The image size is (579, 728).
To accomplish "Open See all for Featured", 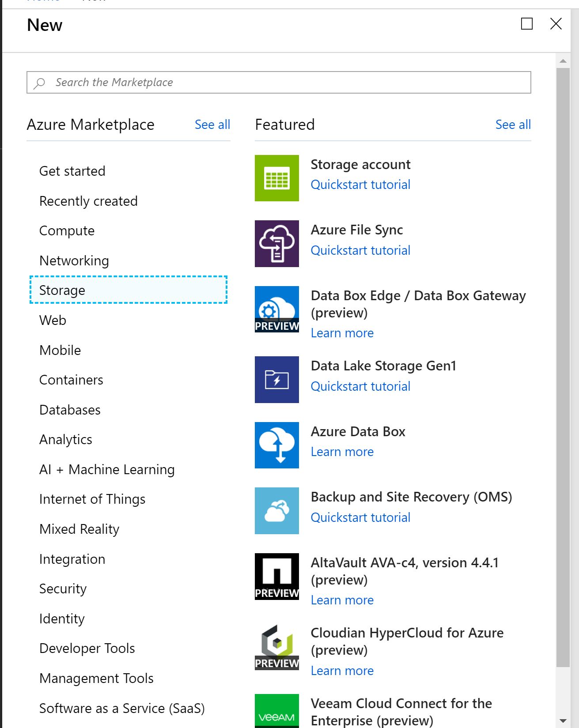I will 513,124.
